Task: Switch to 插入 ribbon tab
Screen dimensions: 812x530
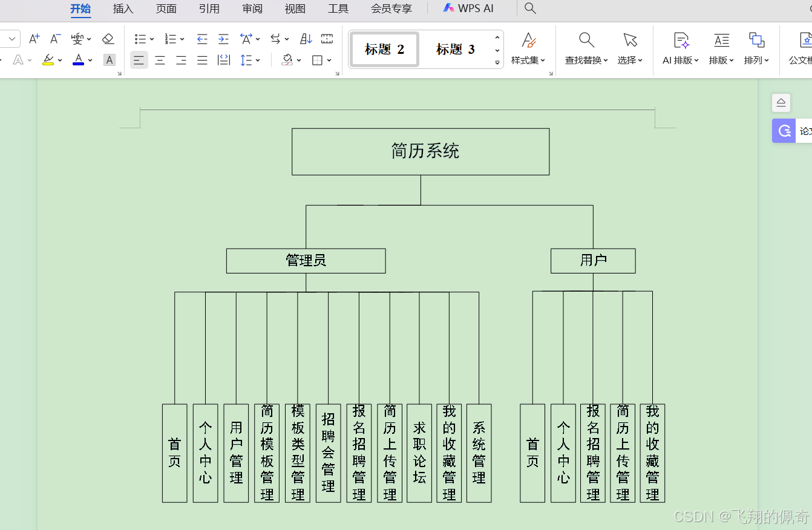Action: pos(123,8)
